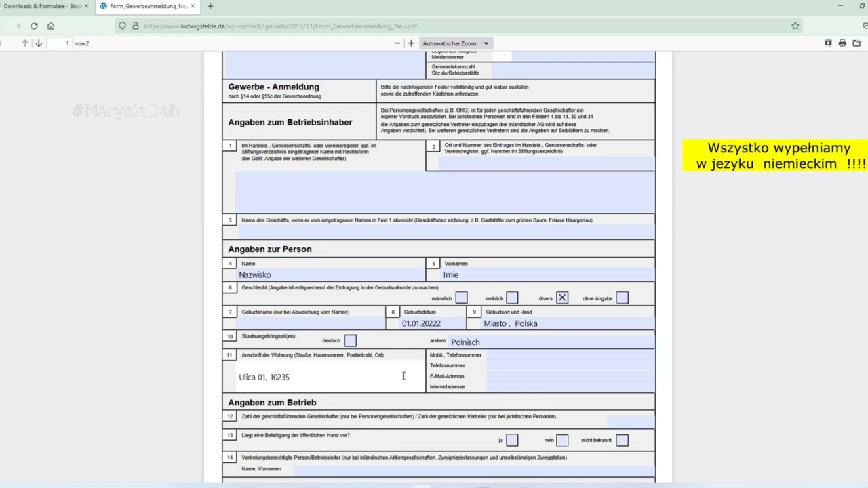This screenshot has width=868, height=488.
Task: Click the forward navigation arrow
Action: (17, 26)
